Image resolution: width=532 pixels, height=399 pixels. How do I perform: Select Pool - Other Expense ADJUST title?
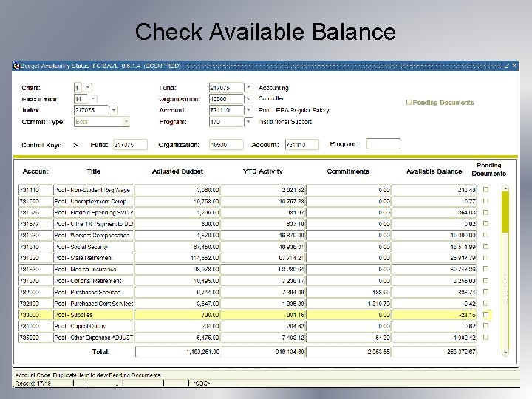click(93, 338)
